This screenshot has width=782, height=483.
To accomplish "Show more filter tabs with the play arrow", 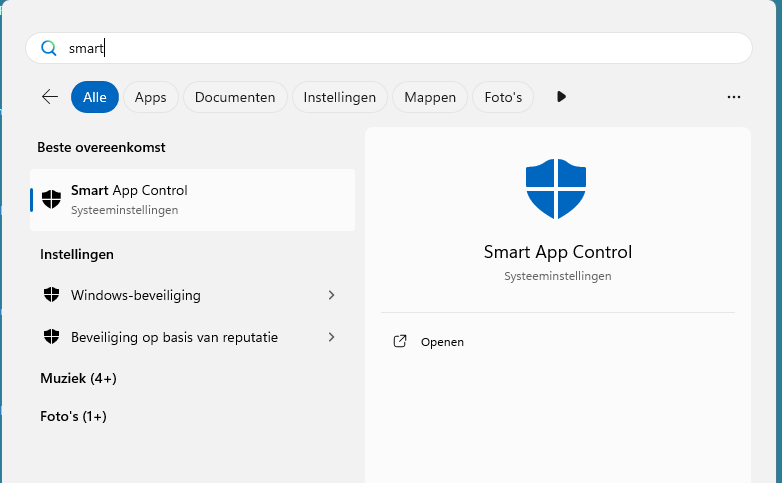I will pos(561,97).
